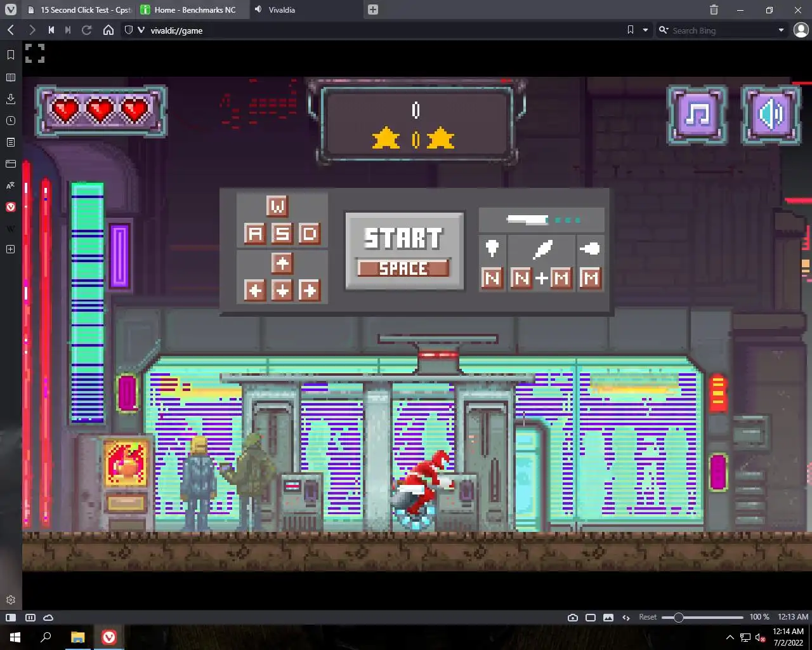Open the Downloads panel
Image resolution: width=812 pixels, height=650 pixels.
[11, 99]
